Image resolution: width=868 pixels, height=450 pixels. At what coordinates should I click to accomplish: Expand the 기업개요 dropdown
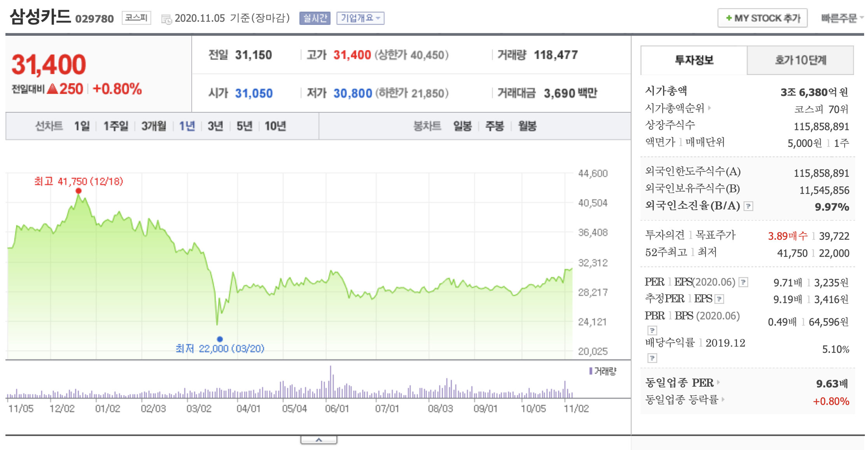coord(360,18)
